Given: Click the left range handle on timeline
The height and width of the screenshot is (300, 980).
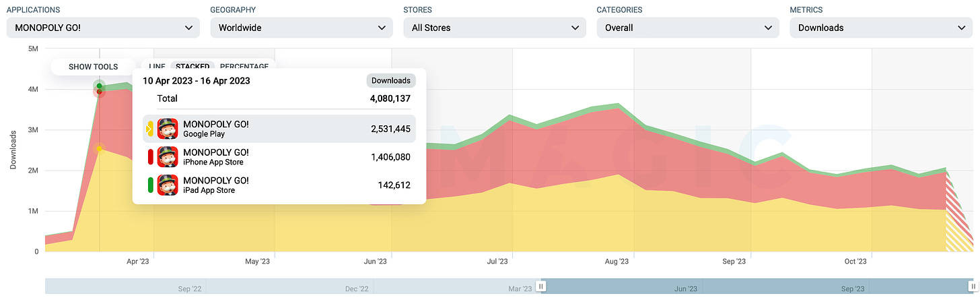Looking at the screenshot, I should (542, 286).
